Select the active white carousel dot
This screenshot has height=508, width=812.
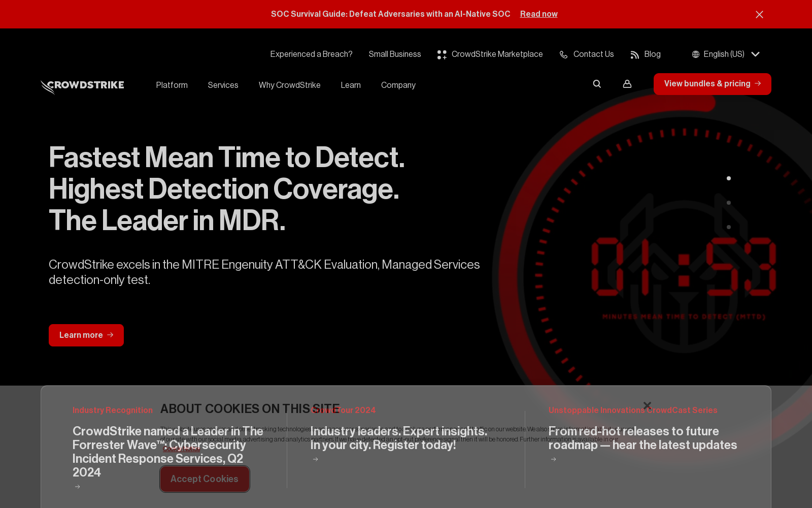pyautogui.click(x=729, y=178)
